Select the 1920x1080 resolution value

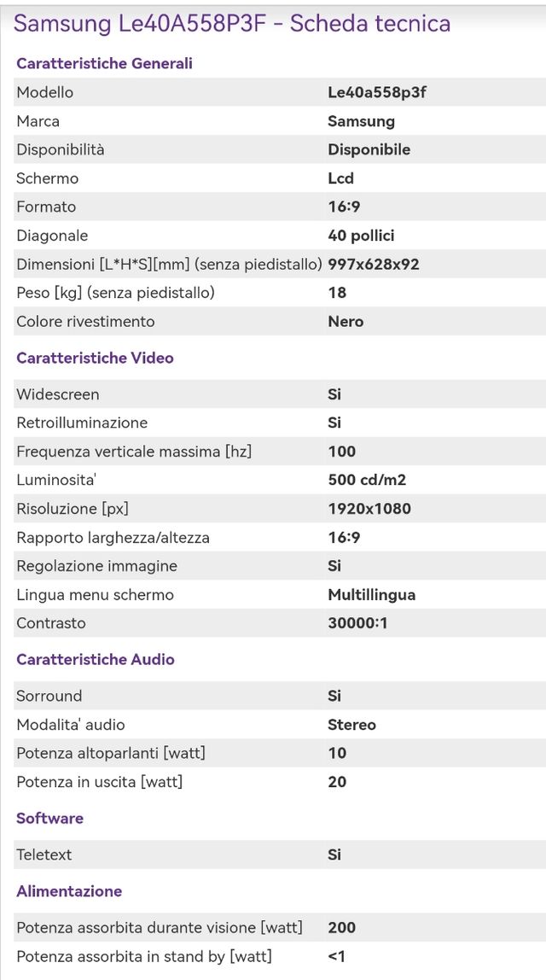pos(369,509)
